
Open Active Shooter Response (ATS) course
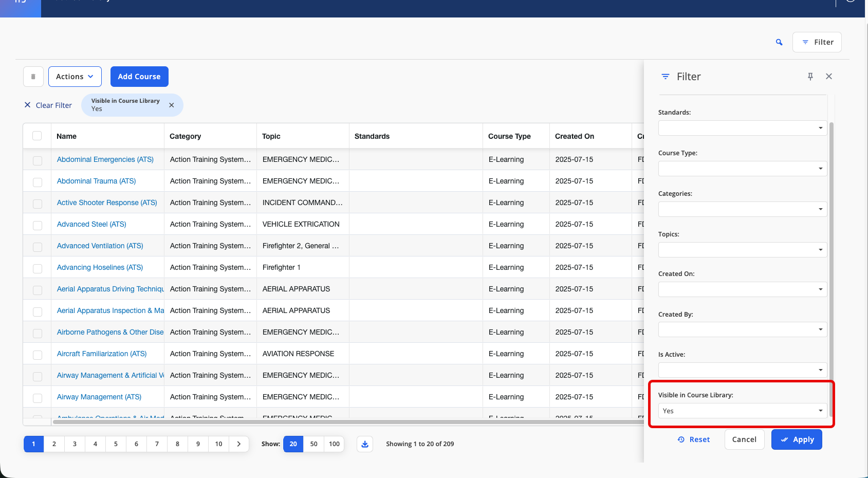(x=107, y=203)
